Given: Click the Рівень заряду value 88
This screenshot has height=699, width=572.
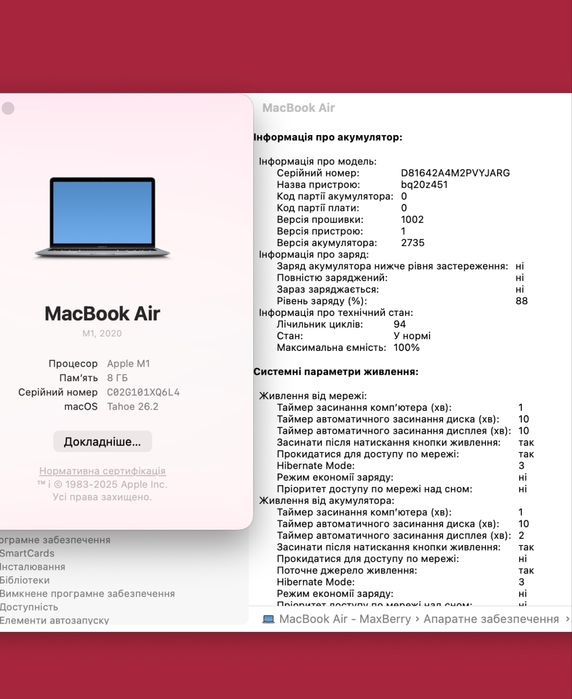Looking at the screenshot, I should click(x=522, y=301).
